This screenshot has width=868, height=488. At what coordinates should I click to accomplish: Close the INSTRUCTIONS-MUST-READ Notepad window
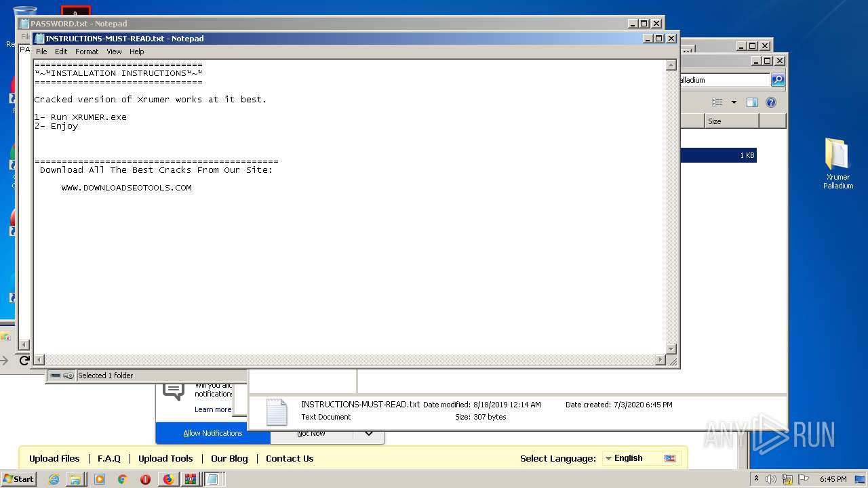671,39
